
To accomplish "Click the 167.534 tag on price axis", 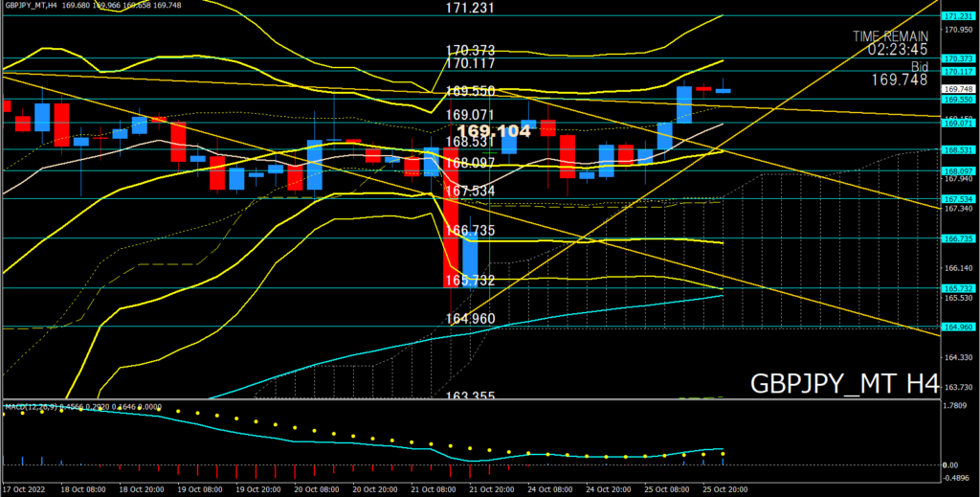I will coord(959,199).
